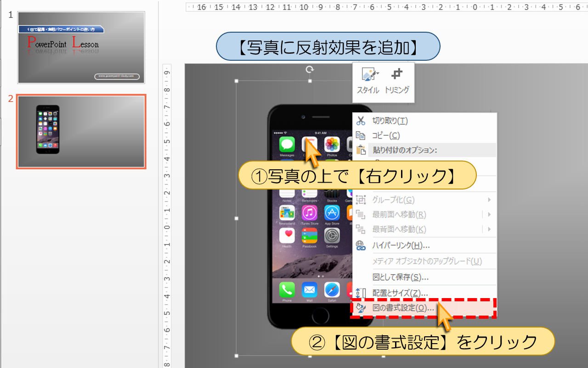
Task: Click the 最背面へ移動(K) send-to-back icon
Action: [x=361, y=229]
